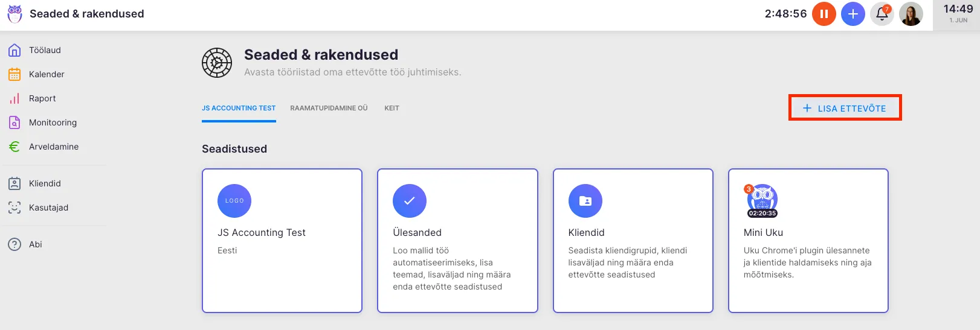Open the Ülesanded settings card
980x330 pixels.
coord(457,240)
